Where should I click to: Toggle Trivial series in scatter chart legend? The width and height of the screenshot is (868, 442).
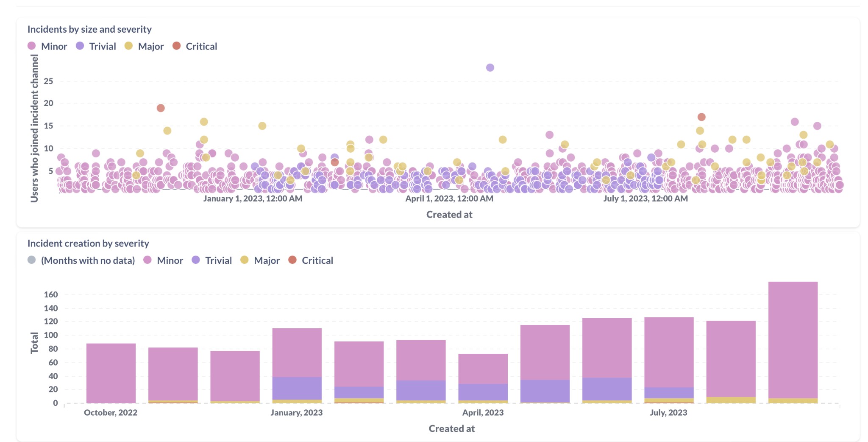pyautogui.click(x=102, y=46)
